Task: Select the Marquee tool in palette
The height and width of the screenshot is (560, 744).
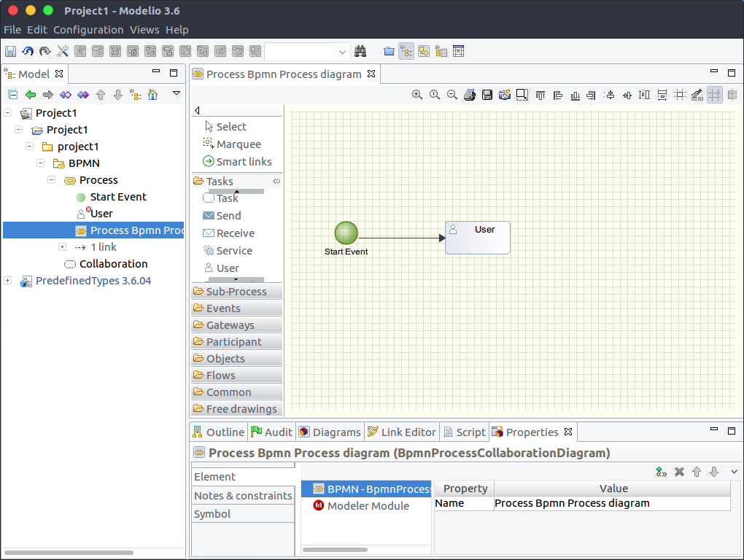Action: pos(238,144)
